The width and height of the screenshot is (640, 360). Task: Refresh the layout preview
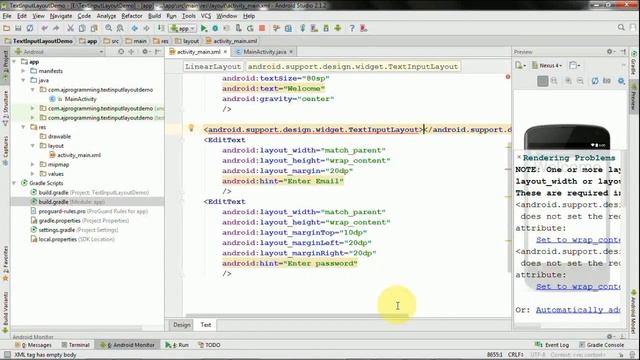point(595,81)
